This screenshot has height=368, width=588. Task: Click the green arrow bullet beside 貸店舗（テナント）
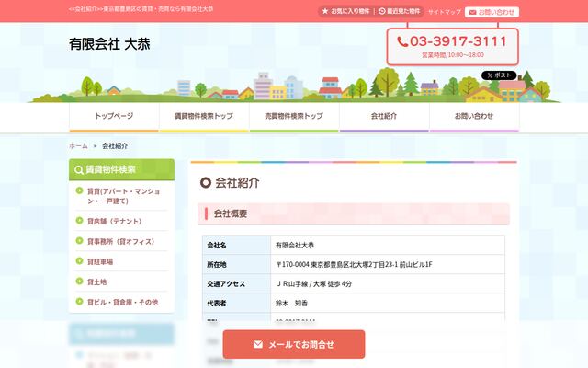click(79, 221)
